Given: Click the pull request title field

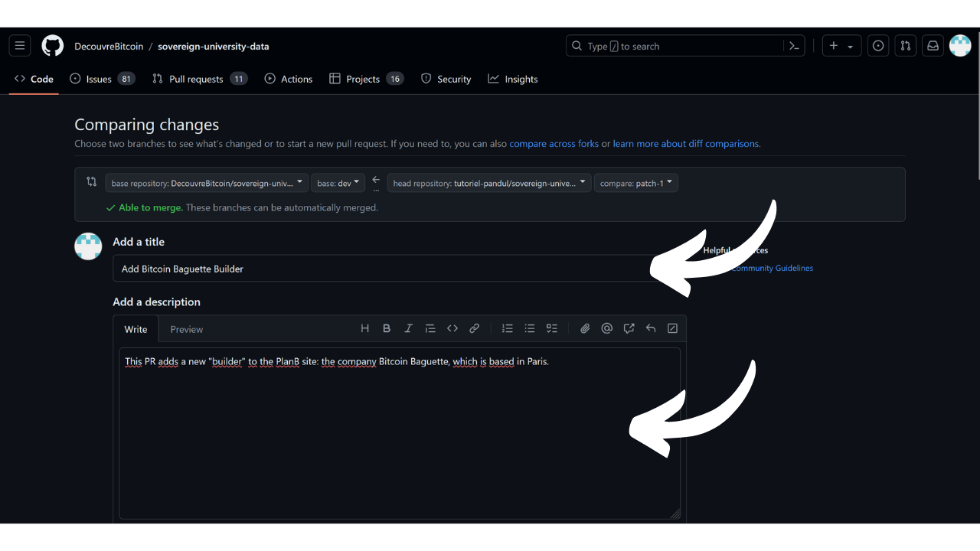Looking at the screenshot, I should [x=383, y=269].
